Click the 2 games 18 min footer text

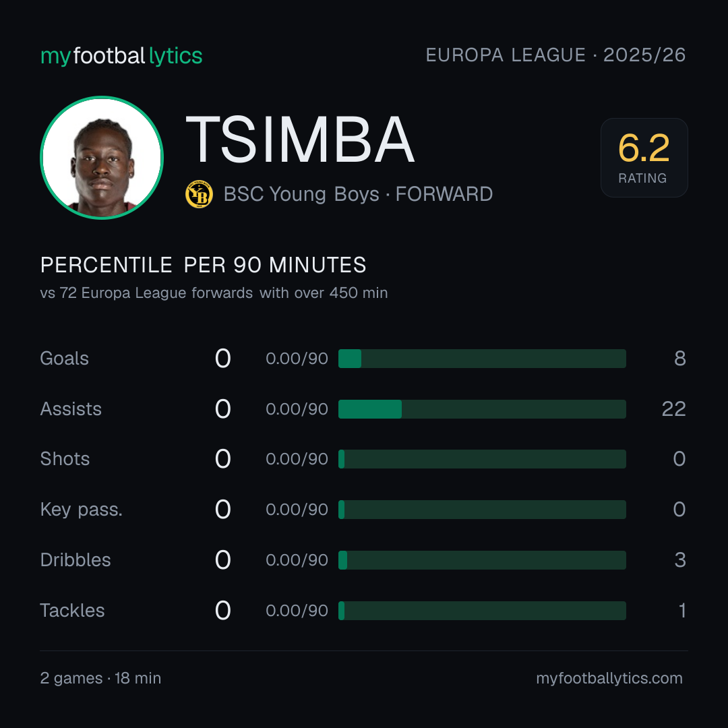(100, 678)
